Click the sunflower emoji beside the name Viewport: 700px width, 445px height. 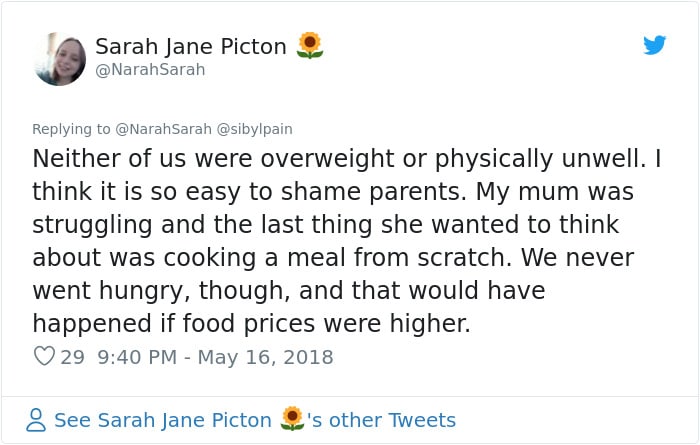point(310,45)
